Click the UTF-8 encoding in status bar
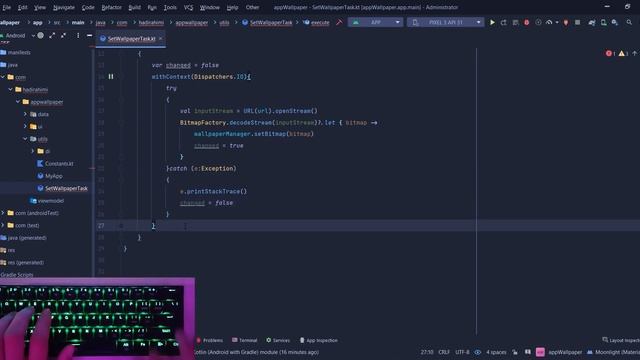Screen dimensions: 640x360 [x=462, y=352]
